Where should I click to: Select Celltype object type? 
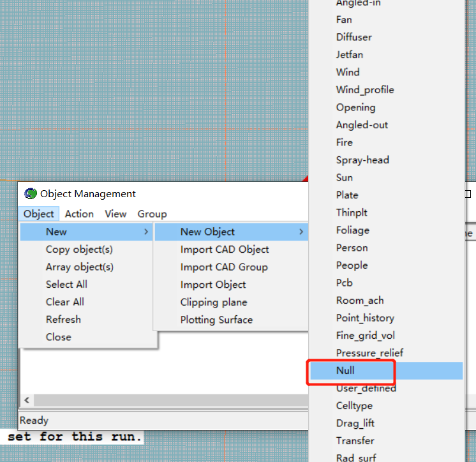click(387, 406)
